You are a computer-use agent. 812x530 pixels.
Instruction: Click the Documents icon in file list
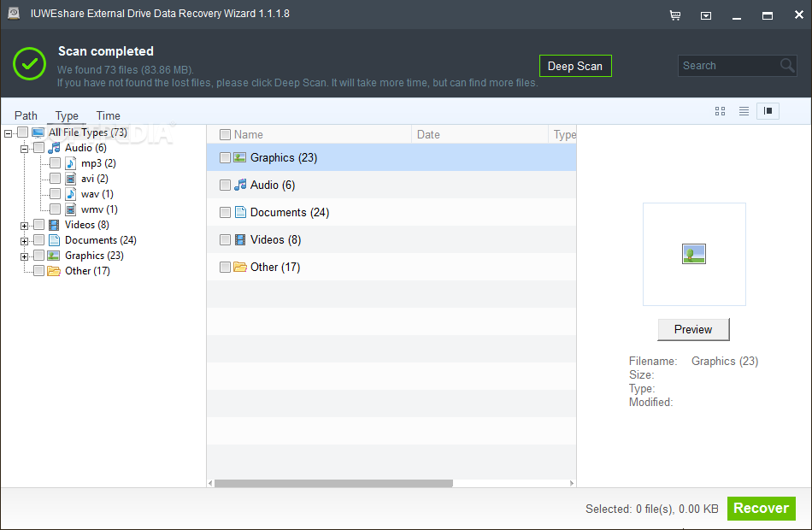(240, 212)
